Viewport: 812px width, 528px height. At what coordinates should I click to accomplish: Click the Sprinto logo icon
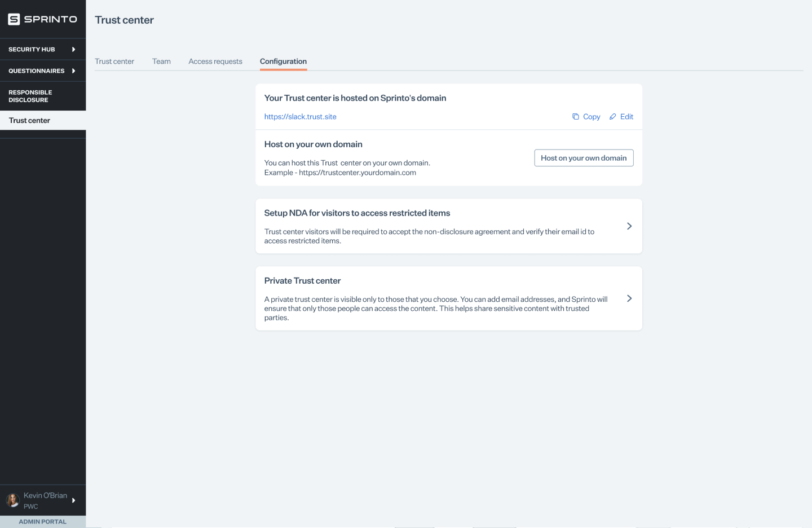coord(14,19)
